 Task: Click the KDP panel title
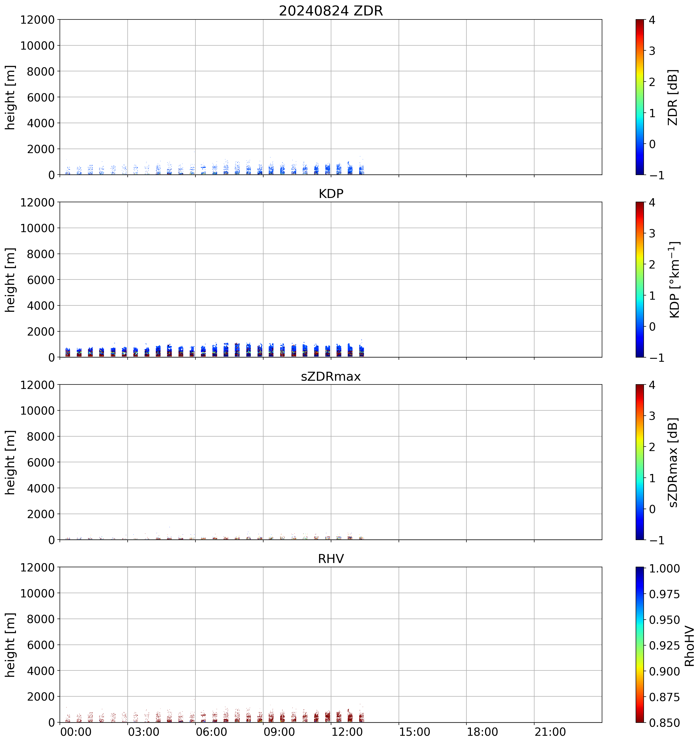[331, 193]
